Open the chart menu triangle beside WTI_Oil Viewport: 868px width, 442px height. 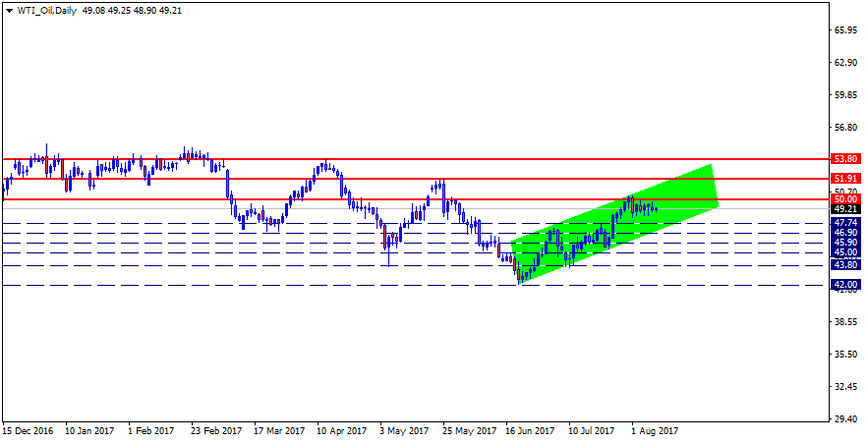[9, 9]
